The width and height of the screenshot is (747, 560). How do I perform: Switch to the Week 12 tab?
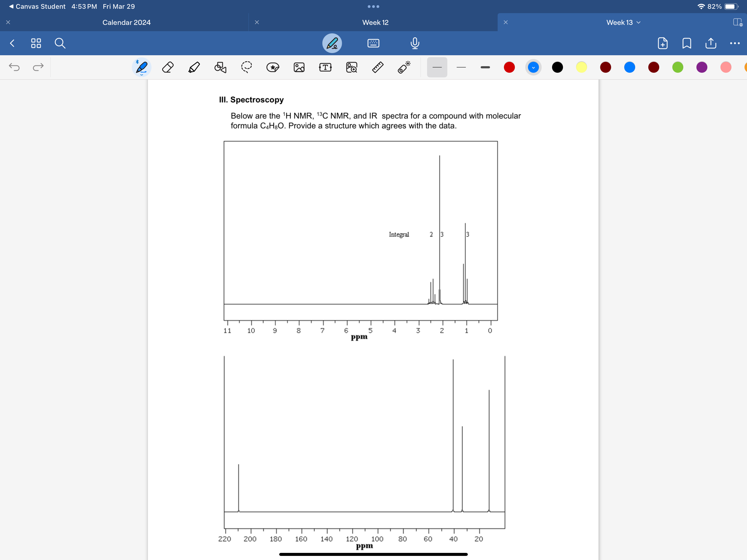point(375,22)
